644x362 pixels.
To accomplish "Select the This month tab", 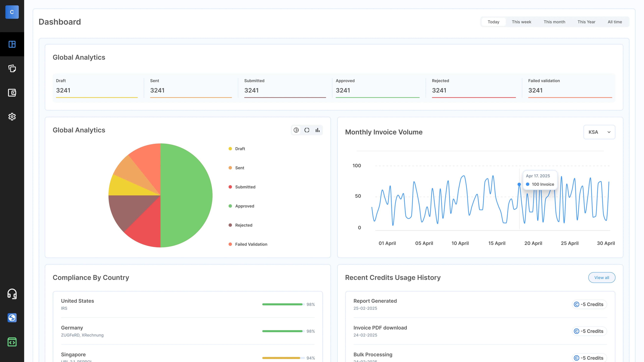I will (554, 22).
